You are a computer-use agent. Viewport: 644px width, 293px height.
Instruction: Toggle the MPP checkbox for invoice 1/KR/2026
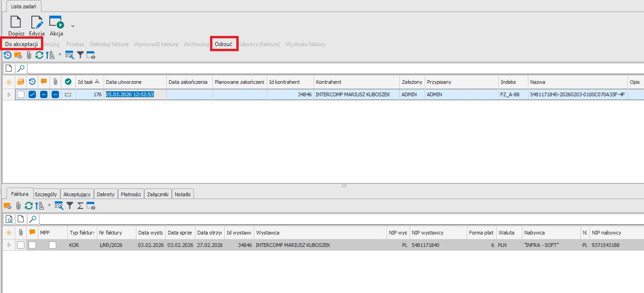pyautogui.click(x=53, y=245)
